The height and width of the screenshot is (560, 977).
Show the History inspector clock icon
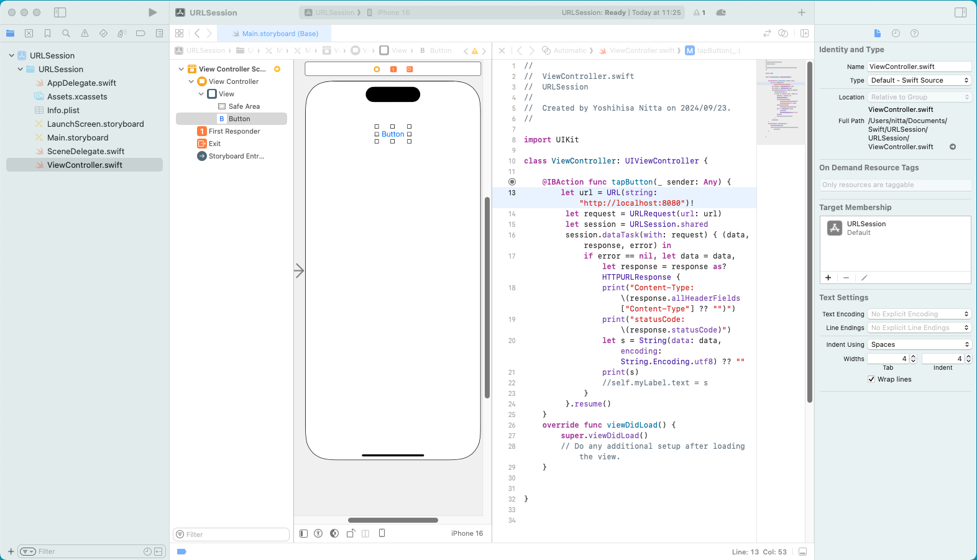click(896, 34)
